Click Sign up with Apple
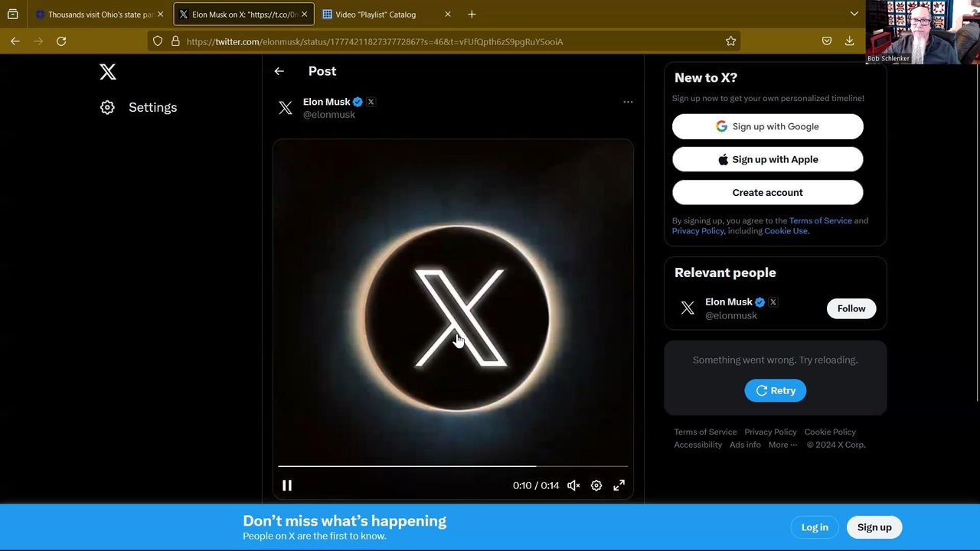 click(x=767, y=159)
